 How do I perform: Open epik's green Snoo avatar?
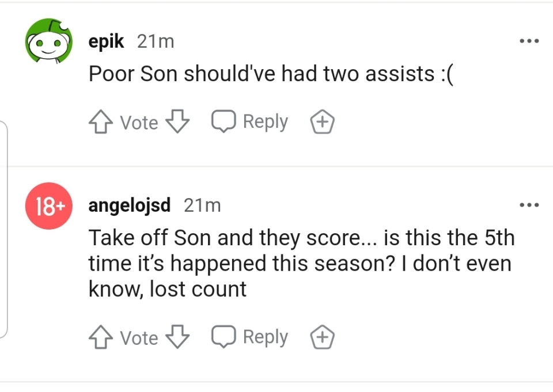[x=48, y=41]
